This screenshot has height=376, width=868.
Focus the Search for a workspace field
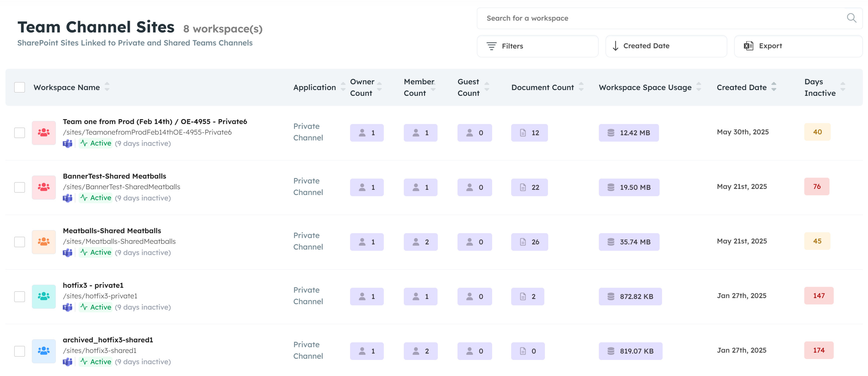[669, 18]
